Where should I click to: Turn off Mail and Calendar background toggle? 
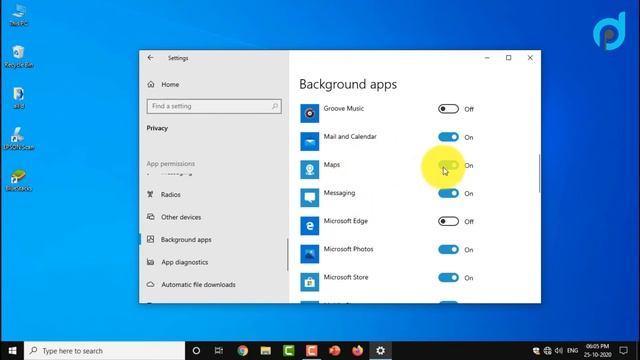[x=448, y=137]
